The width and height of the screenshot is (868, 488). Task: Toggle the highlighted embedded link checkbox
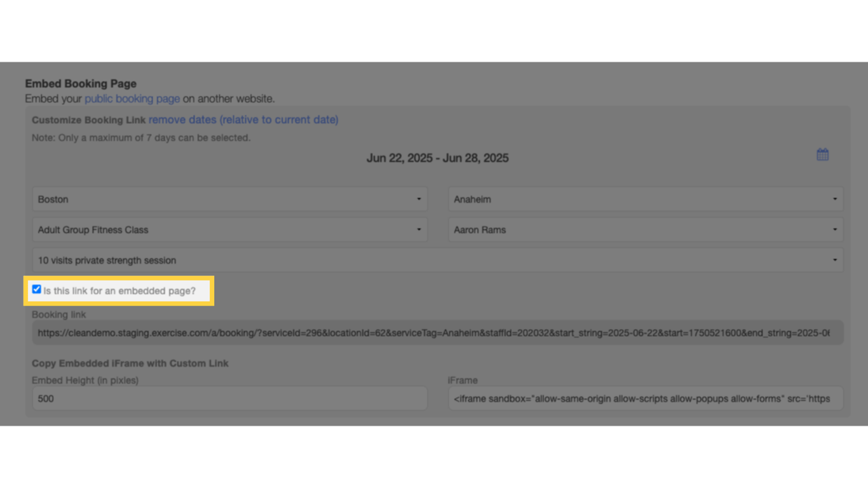pyautogui.click(x=37, y=289)
